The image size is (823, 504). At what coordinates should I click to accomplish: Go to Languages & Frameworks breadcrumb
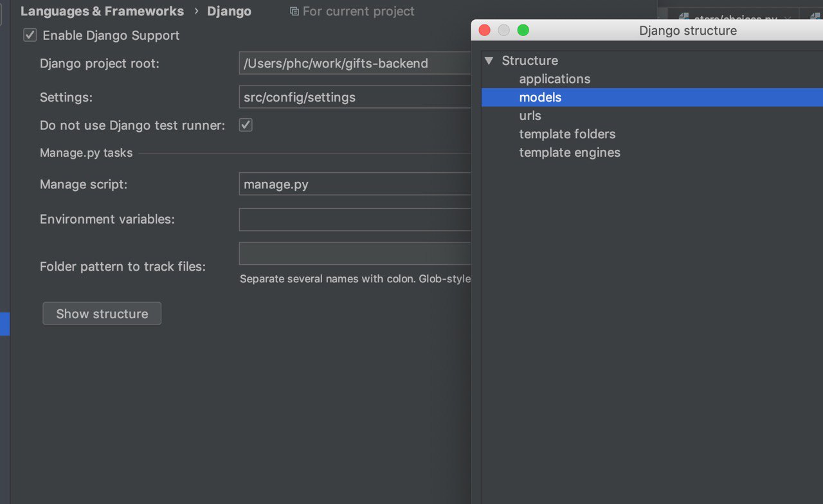(102, 12)
